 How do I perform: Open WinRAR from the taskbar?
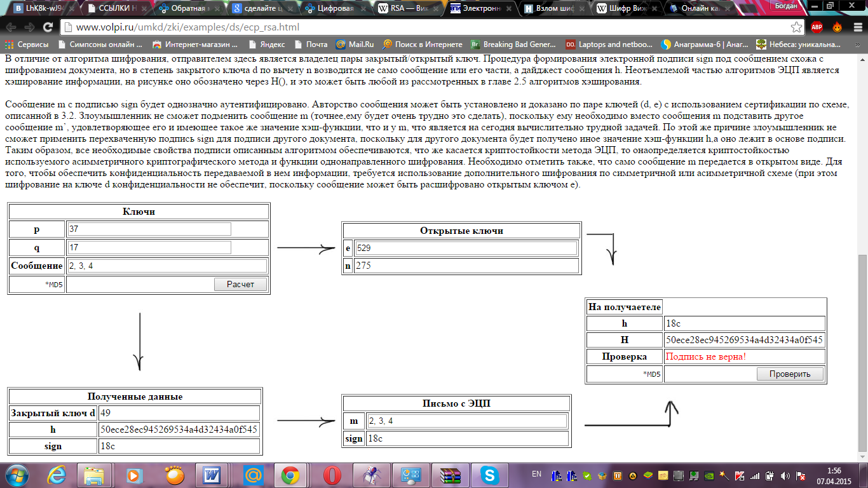[451, 475]
